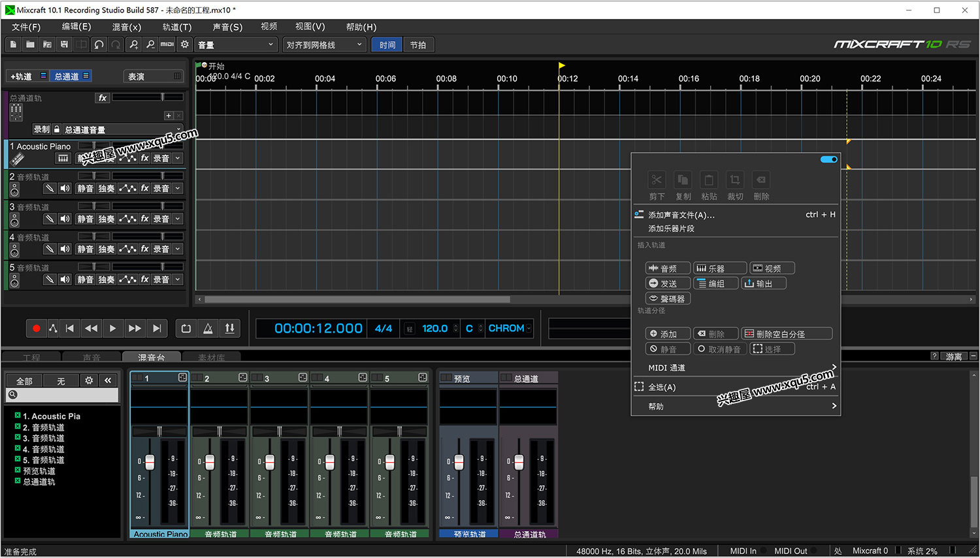Viewport: 980px width, 558px height.
Task: Click the zoom in magnifier icon
Action: pyautogui.click(x=133, y=44)
